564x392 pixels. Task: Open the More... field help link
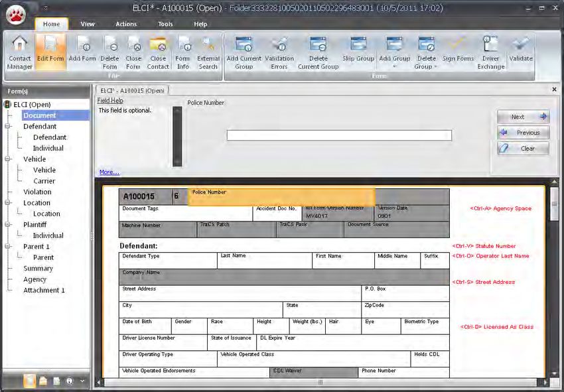(x=109, y=172)
